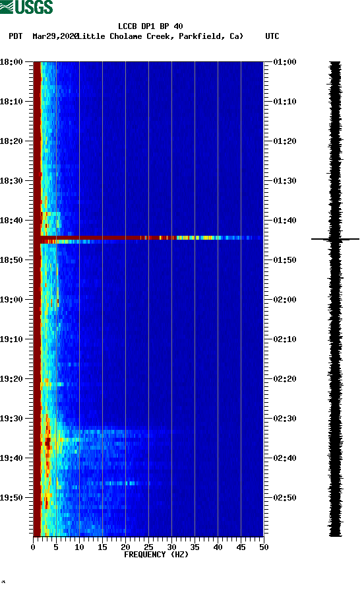The width and height of the screenshot is (364, 589).
Task: Click the 50 Hz frequency axis label
Action: pos(264,547)
